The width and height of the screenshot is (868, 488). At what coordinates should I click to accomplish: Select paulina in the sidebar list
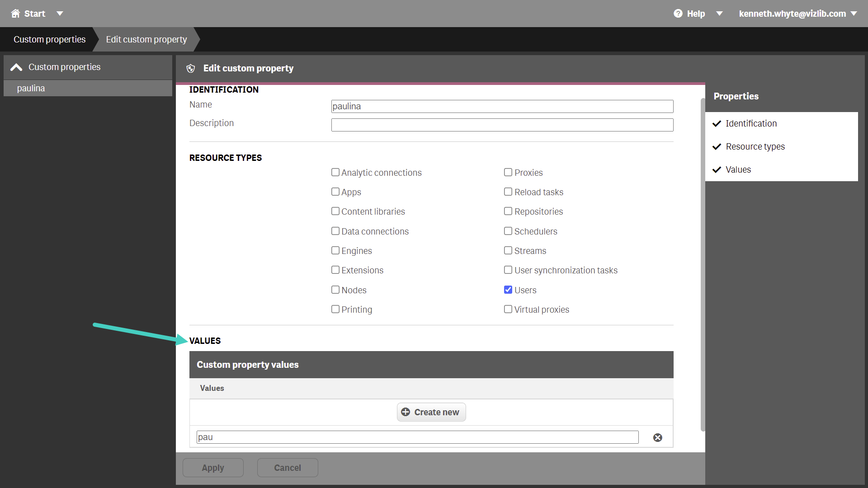(88, 88)
